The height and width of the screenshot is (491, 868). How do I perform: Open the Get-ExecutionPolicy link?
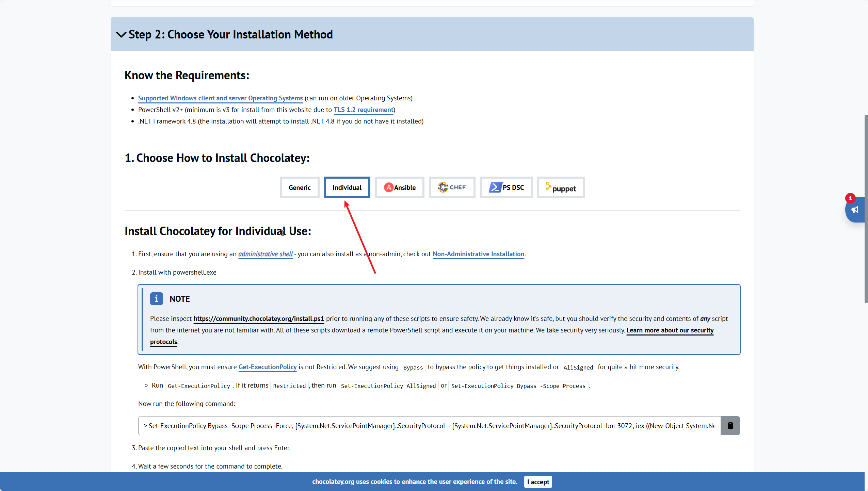pyautogui.click(x=267, y=367)
